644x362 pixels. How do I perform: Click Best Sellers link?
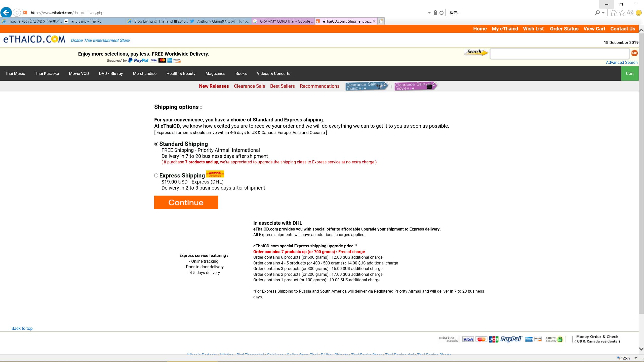coord(283,86)
